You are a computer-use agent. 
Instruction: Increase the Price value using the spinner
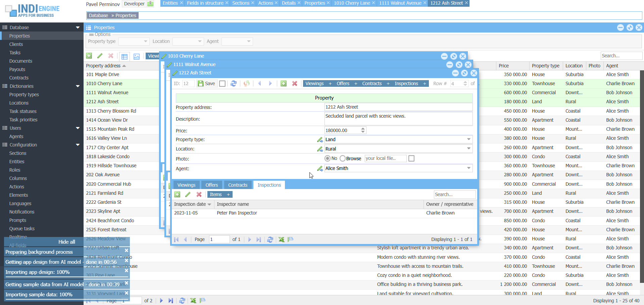[363, 129]
